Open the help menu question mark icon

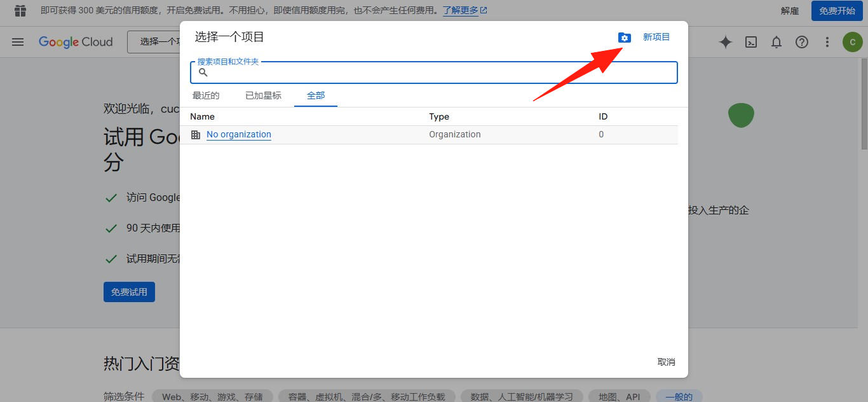[802, 42]
